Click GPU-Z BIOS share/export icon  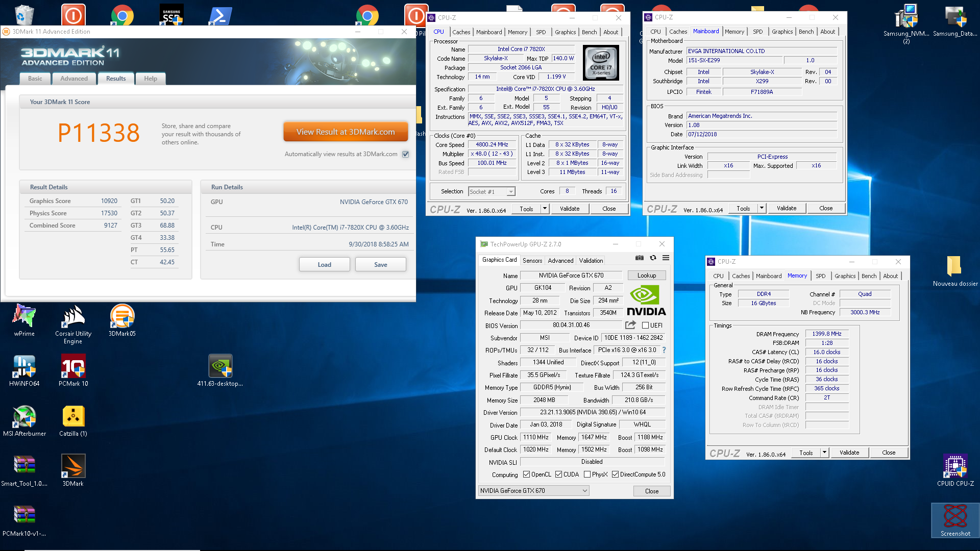(x=631, y=325)
